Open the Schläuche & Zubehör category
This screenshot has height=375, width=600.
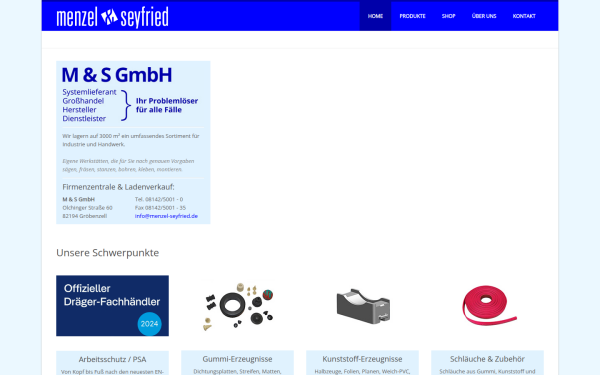[487, 359]
